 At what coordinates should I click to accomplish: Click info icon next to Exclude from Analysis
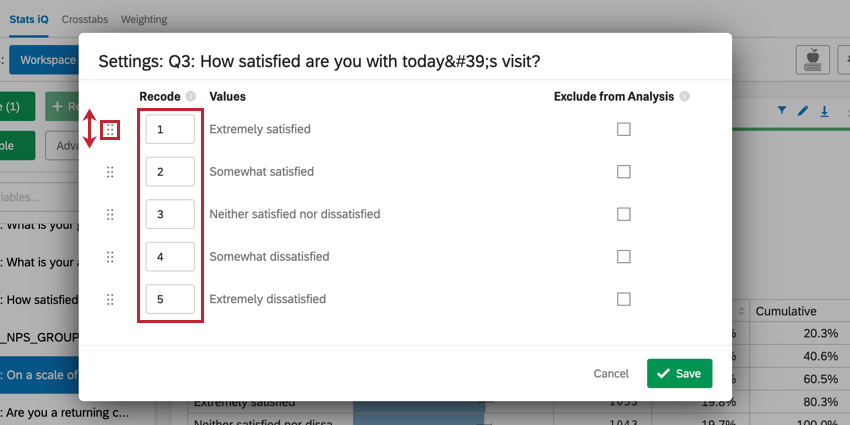(x=684, y=97)
